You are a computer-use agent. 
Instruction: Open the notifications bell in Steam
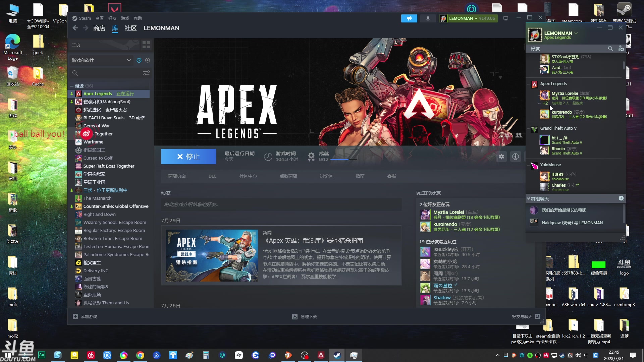[x=428, y=18]
